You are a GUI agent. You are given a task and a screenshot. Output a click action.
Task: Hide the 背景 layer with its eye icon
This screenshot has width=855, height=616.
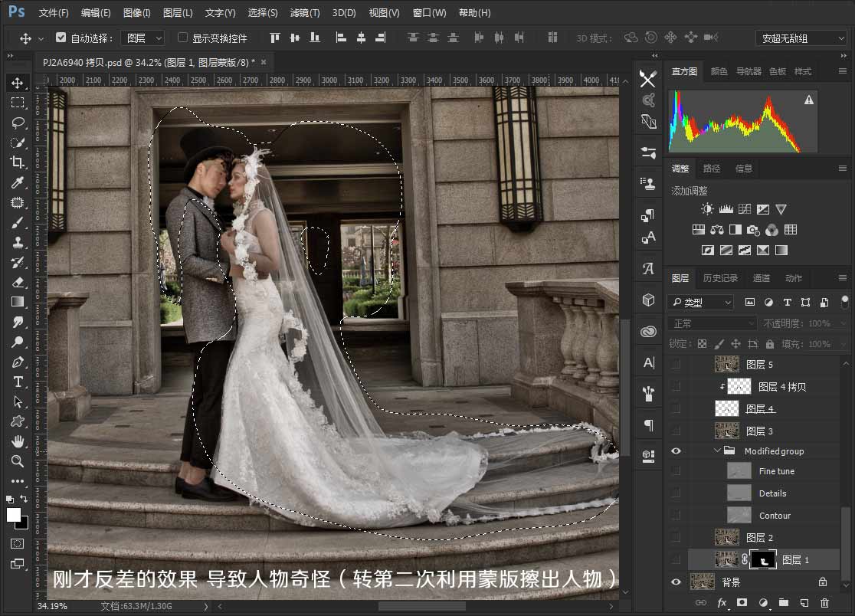pos(676,582)
